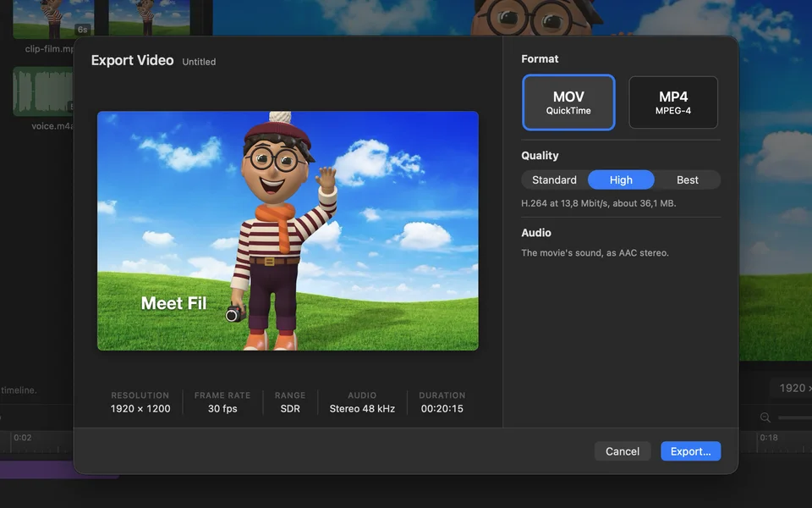The height and width of the screenshot is (508, 812).
Task: Click 'The movie's sound, as AAC stereo.' text
Action: pos(595,253)
